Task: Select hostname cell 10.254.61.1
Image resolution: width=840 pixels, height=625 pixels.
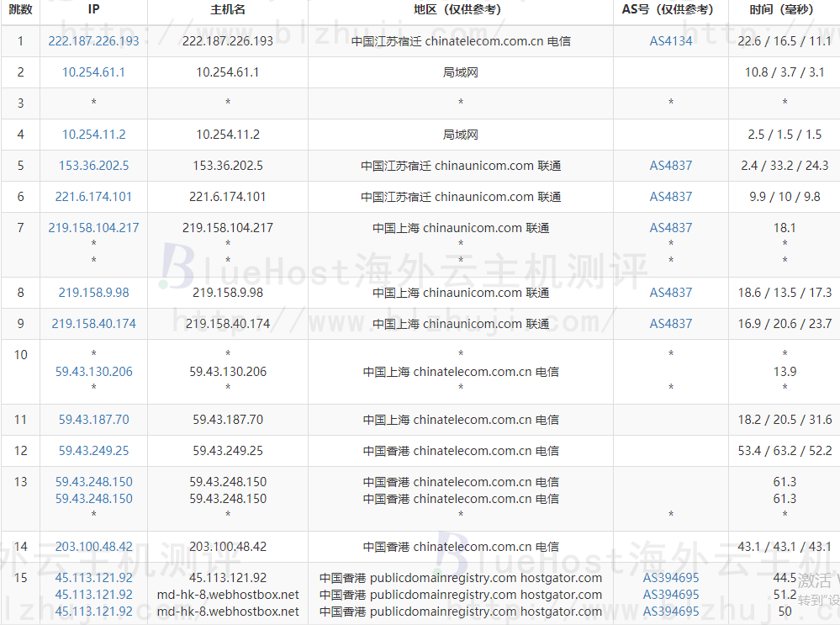Action: (x=228, y=72)
